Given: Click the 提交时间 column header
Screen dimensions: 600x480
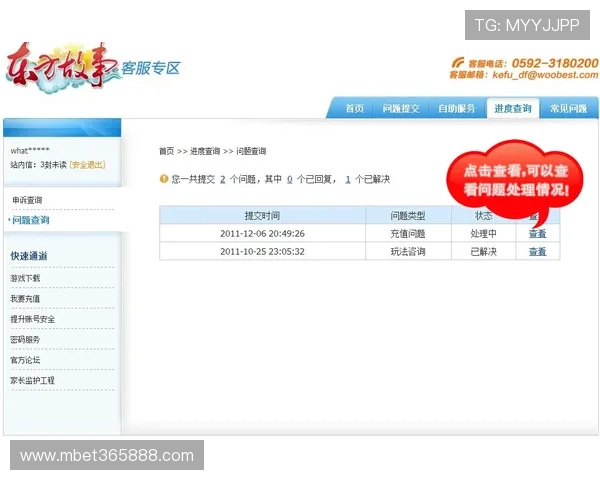Looking at the screenshot, I should click(262, 216).
